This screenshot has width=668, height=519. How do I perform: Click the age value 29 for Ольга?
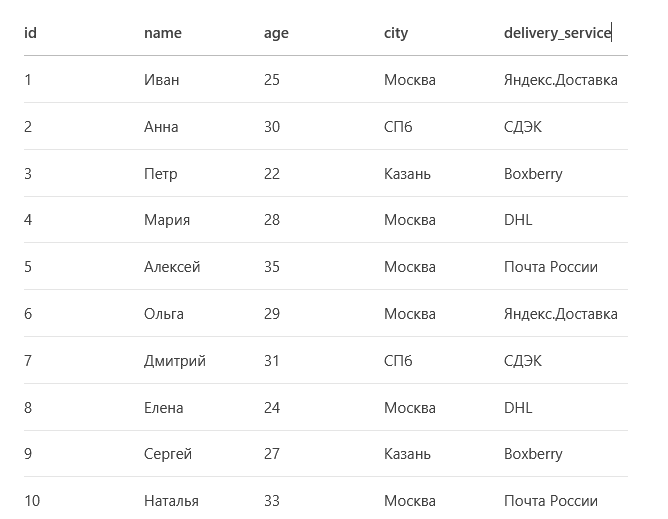coord(272,314)
